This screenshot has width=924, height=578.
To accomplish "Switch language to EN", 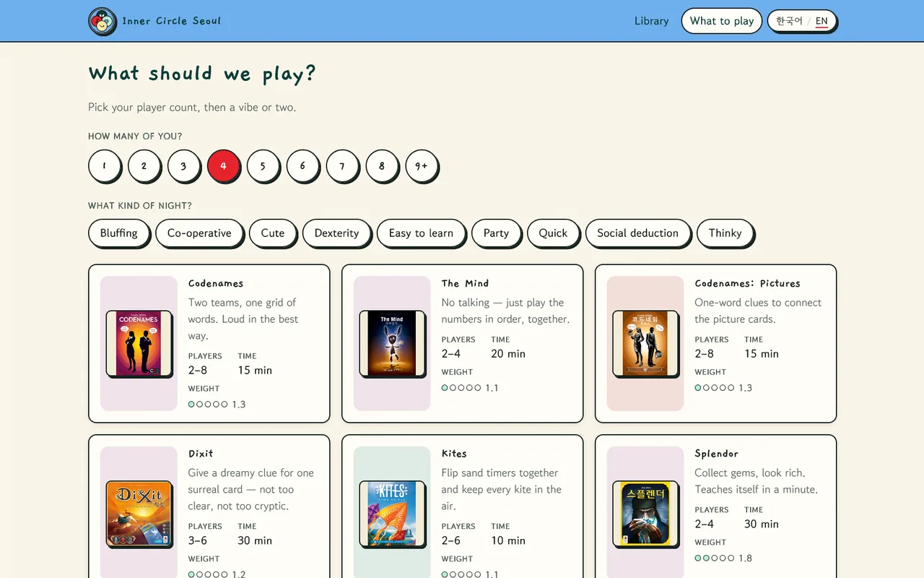I will 821,21.
